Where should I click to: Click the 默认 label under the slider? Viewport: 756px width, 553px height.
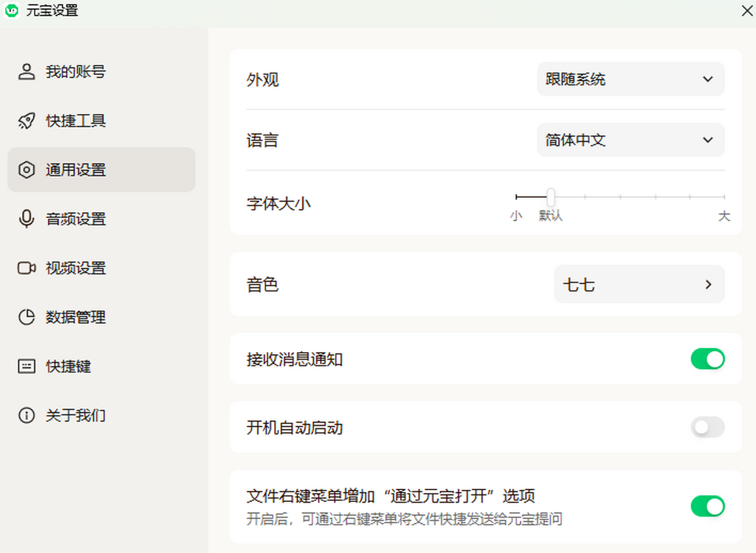(551, 216)
